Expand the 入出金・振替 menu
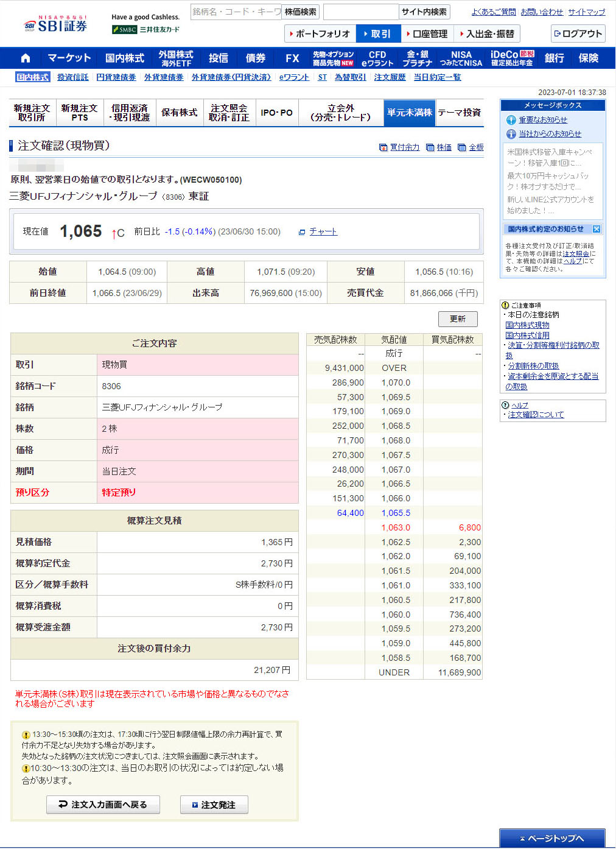Image resolution: width=616 pixels, height=849 pixels. click(489, 33)
